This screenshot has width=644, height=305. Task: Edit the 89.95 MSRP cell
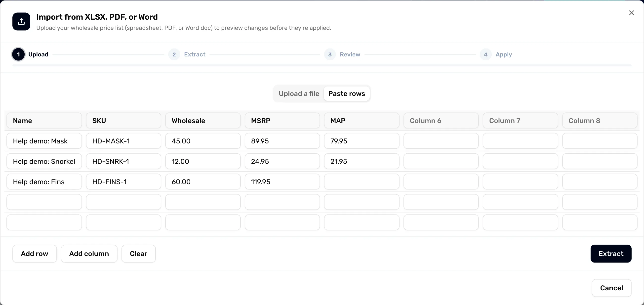tap(282, 141)
